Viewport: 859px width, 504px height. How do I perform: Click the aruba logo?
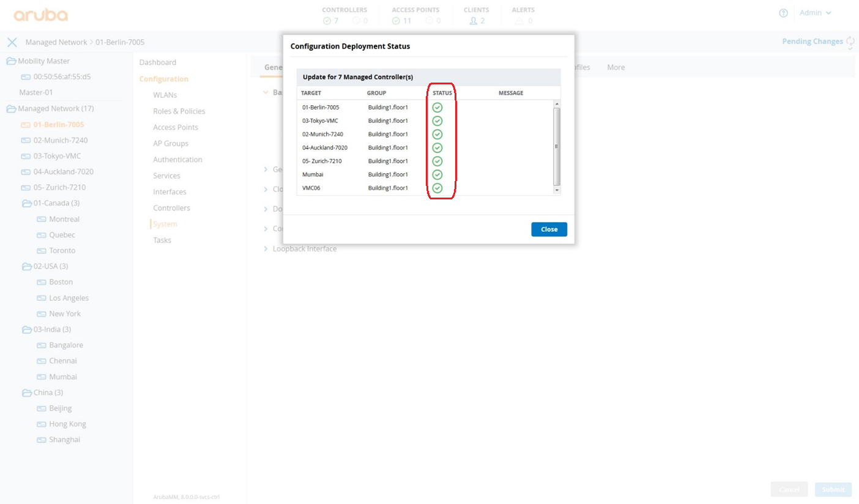point(40,15)
